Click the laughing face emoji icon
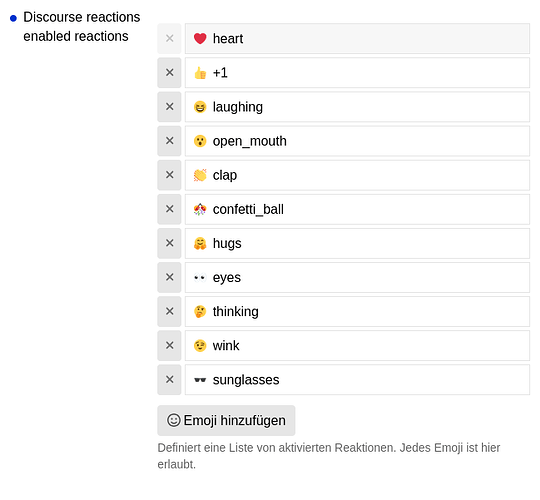The width and height of the screenshot is (540, 500). [200, 107]
